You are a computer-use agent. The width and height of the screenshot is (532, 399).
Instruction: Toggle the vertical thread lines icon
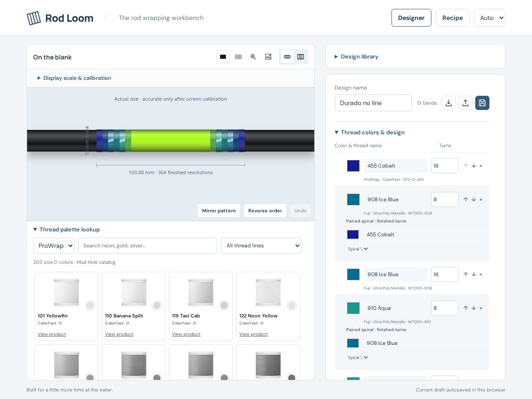click(239, 57)
